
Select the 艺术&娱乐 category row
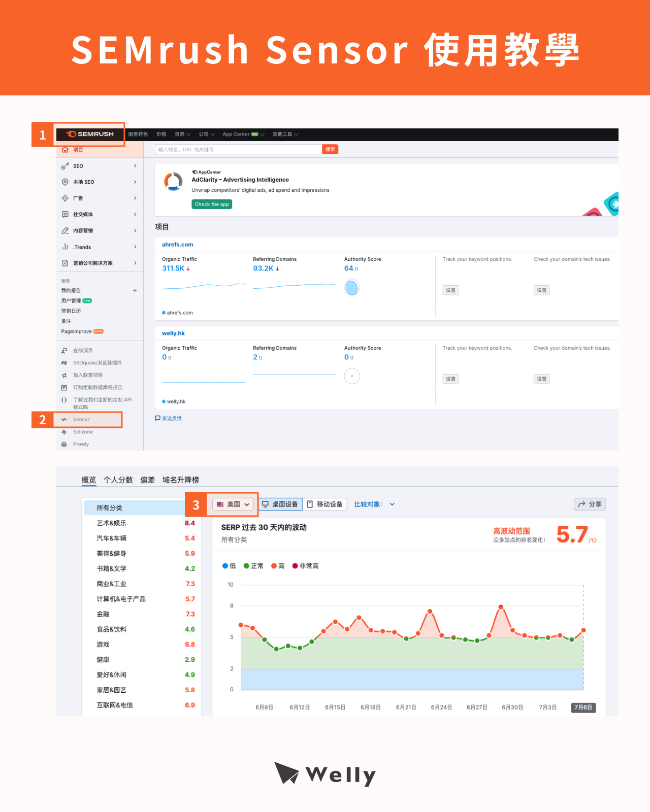point(141,523)
